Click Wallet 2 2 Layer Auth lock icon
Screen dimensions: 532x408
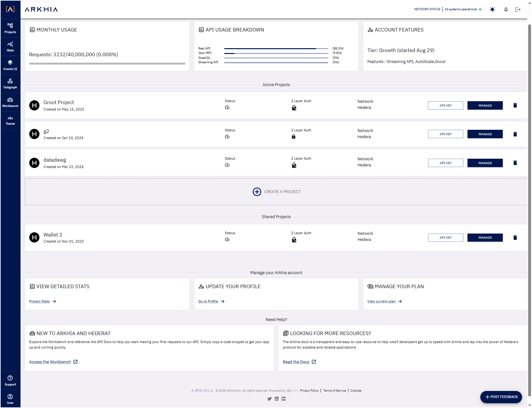294,240
